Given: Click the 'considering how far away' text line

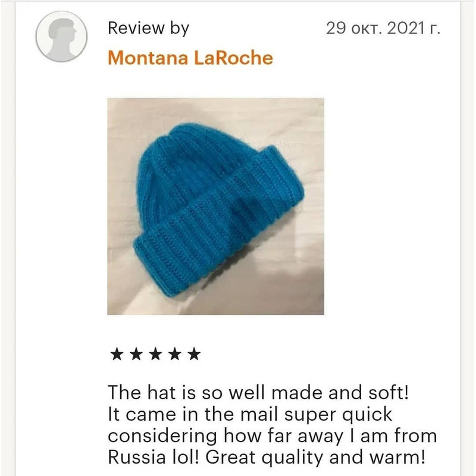Looking at the screenshot, I should pos(273,437).
